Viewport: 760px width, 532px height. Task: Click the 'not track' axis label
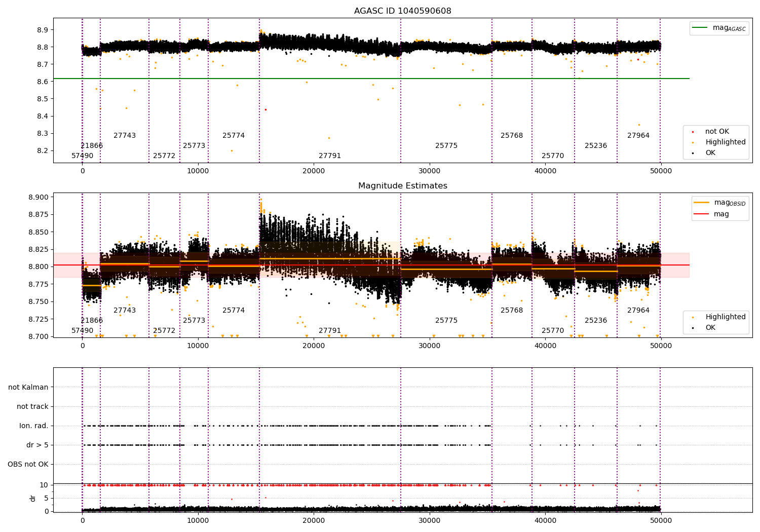pyautogui.click(x=32, y=407)
